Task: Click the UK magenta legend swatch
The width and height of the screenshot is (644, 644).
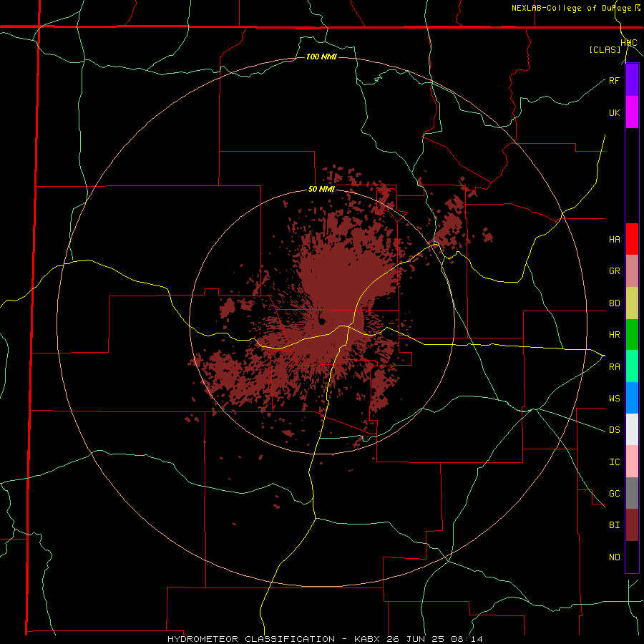Action: 632,112
